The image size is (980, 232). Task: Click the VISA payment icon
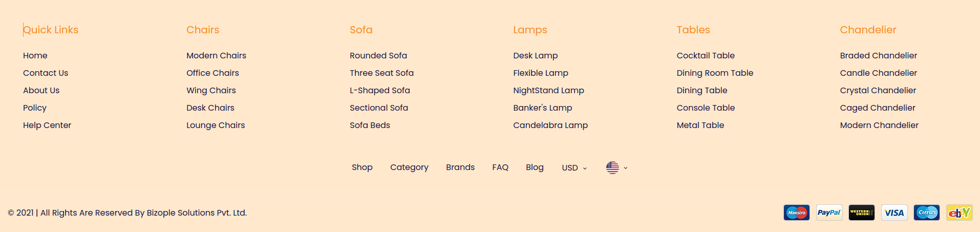[x=894, y=213]
